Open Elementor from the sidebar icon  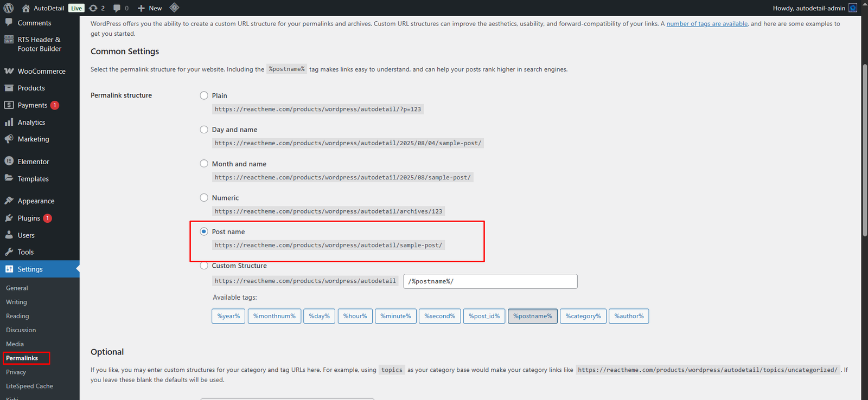tap(9, 161)
